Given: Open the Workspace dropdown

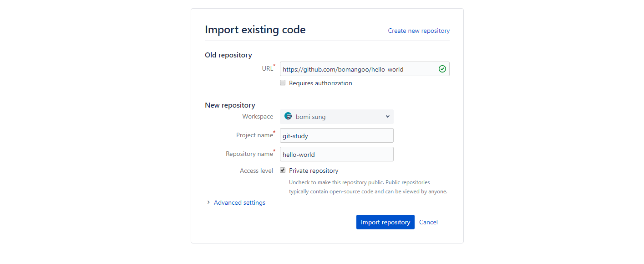Looking at the screenshot, I should tap(337, 117).
